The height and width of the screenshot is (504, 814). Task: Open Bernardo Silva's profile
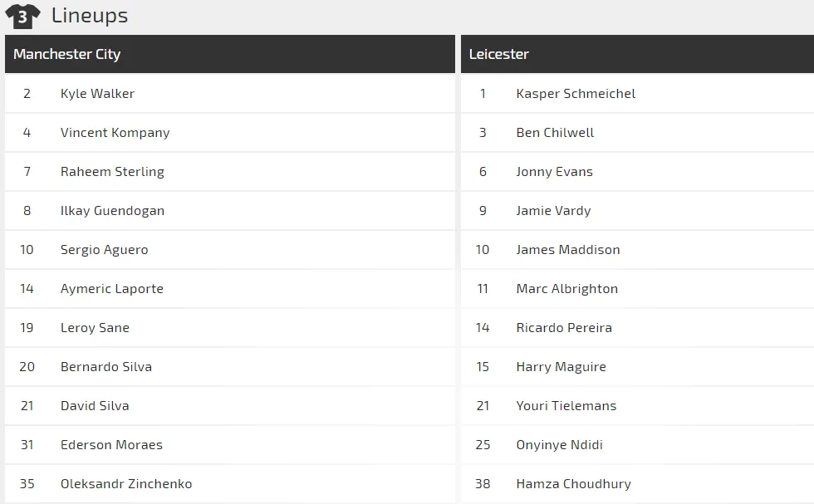[106, 367]
